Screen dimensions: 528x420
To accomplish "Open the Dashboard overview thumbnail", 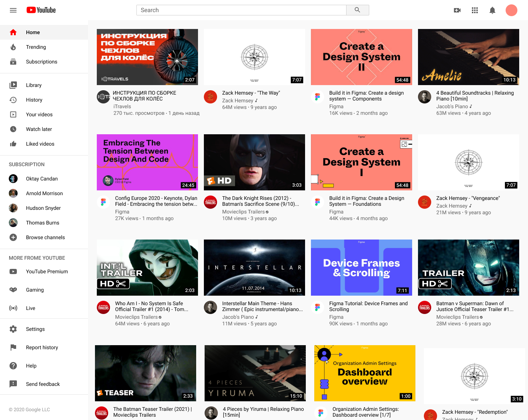I will [365, 373].
